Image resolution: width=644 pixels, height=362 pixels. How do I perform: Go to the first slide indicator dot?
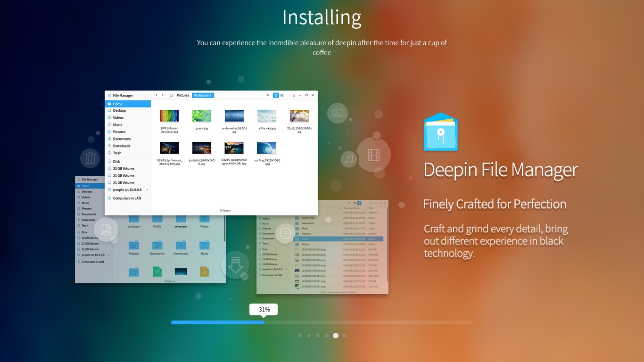point(300,336)
